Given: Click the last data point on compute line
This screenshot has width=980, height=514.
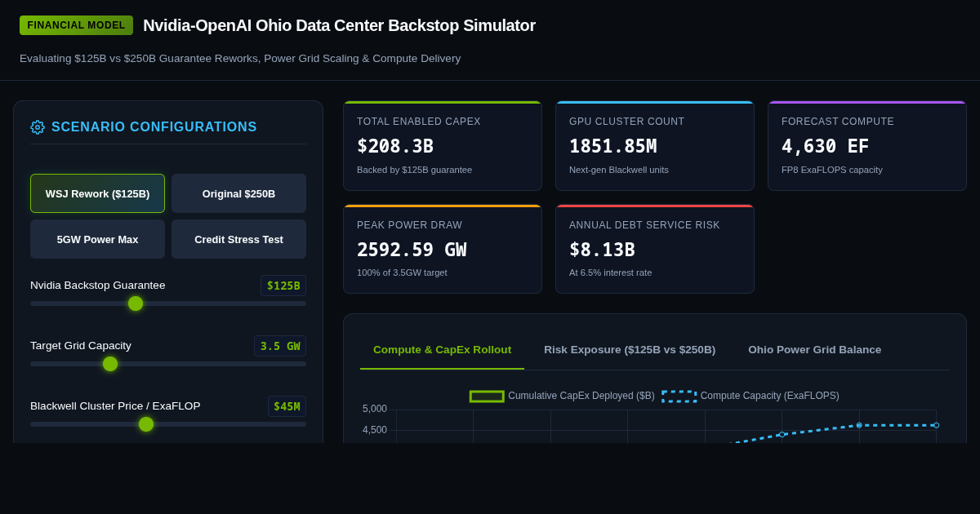Looking at the screenshot, I should tap(936, 425).
